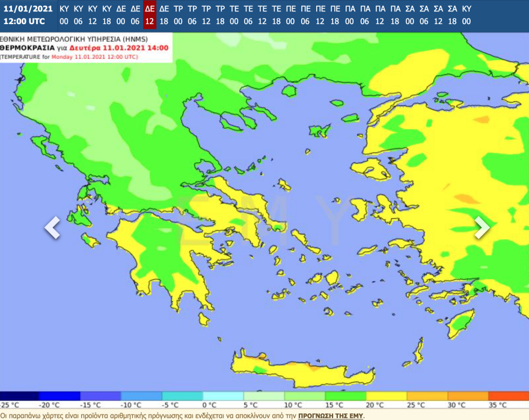This screenshot has width=529, height=420.
Task: Click Crete island on the map
Action: click(301, 368)
